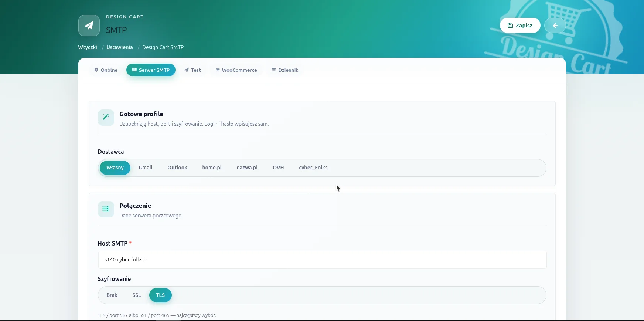The image size is (644, 321).
Task: Switch to the Serwer SMTP tab
Action: point(151,70)
